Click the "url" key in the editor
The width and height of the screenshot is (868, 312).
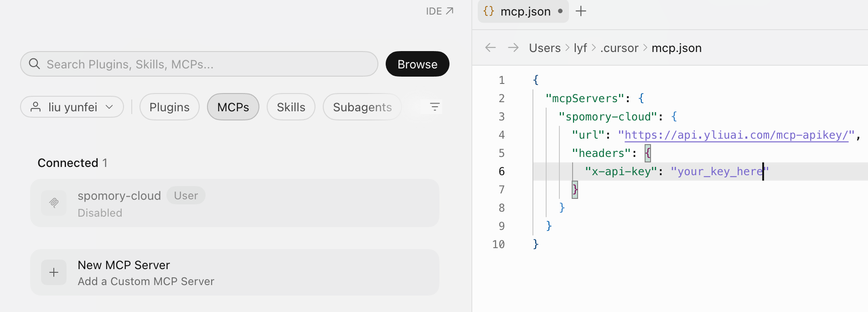(x=588, y=135)
